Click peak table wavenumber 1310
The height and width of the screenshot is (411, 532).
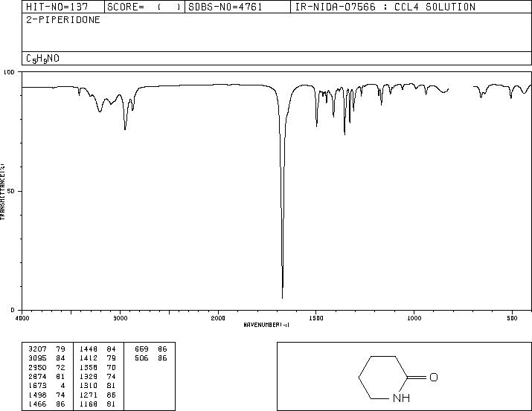click(x=89, y=386)
